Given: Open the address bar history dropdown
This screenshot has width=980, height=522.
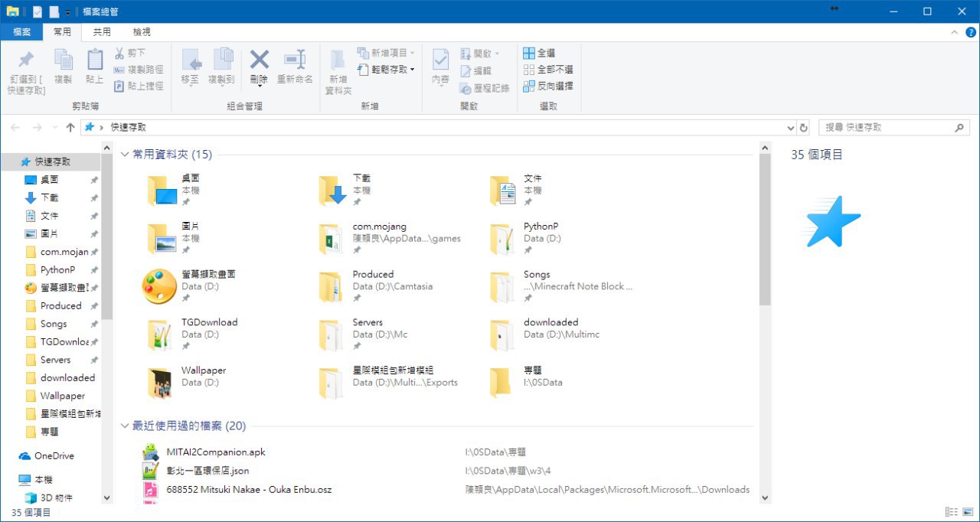Looking at the screenshot, I should (x=791, y=128).
